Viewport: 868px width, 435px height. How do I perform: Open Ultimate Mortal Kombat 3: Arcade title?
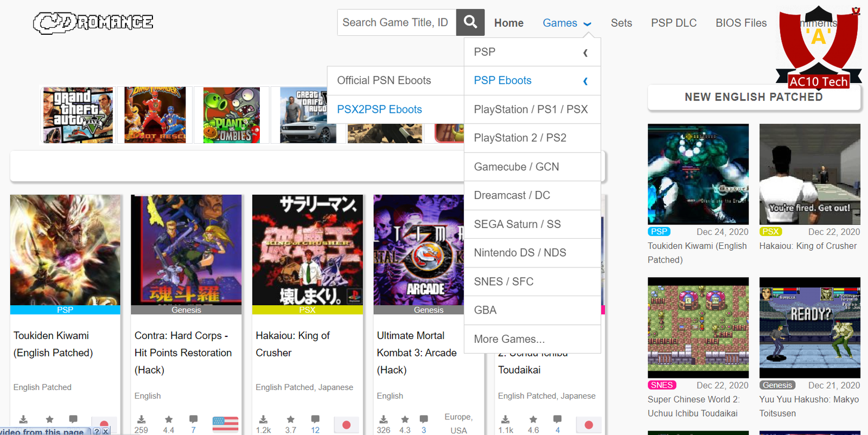(x=417, y=353)
